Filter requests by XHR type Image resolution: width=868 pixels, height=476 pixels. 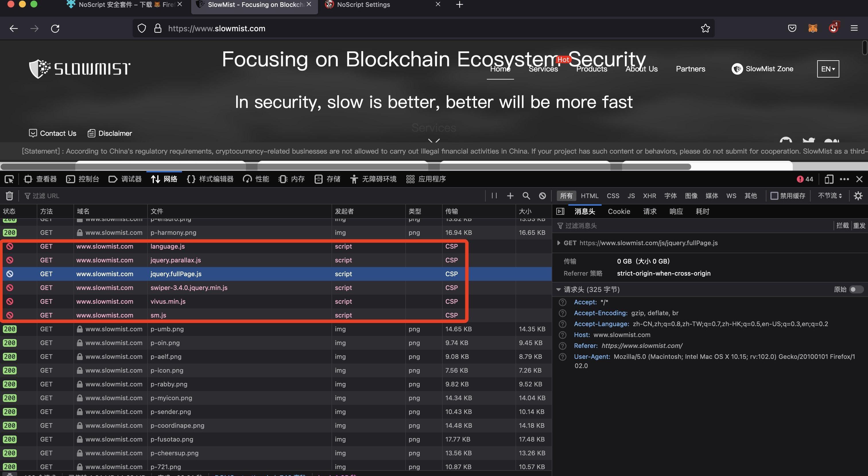tap(649, 196)
